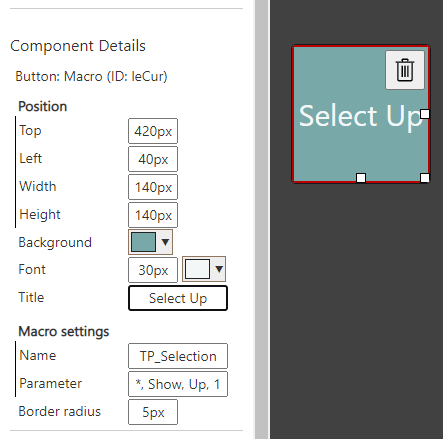Edit the macro Parameter field
This screenshot has width=443, height=439.
tap(178, 384)
